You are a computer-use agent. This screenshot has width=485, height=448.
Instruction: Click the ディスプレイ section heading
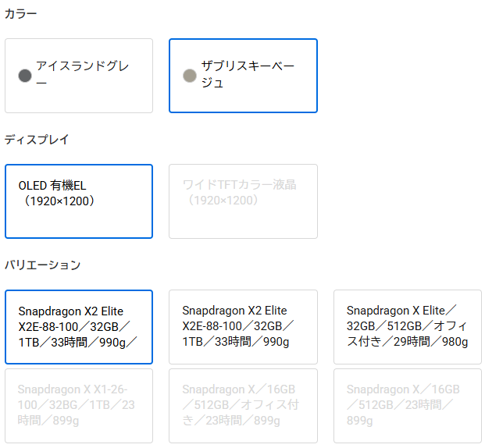37,140
